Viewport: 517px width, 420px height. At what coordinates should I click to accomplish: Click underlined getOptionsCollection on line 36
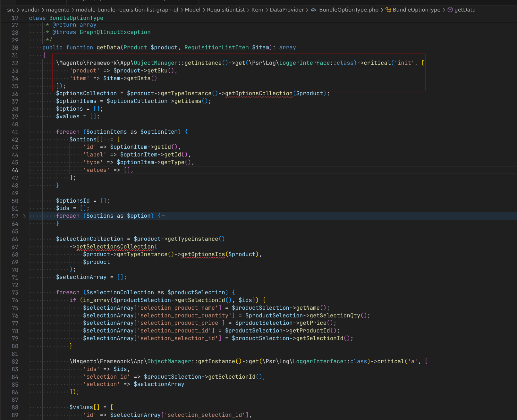(x=259, y=93)
